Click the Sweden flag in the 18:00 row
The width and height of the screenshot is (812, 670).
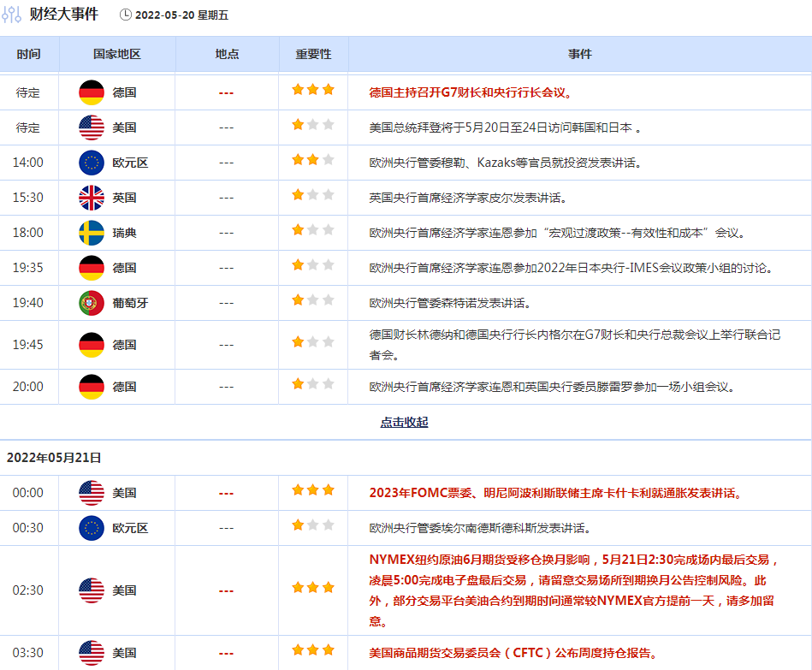click(x=92, y=233)
